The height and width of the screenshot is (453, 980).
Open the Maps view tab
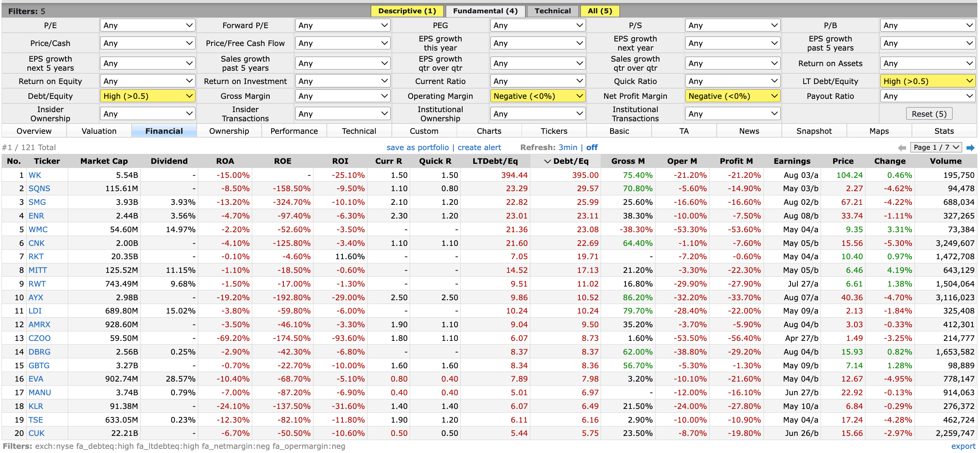pos(879,131)
